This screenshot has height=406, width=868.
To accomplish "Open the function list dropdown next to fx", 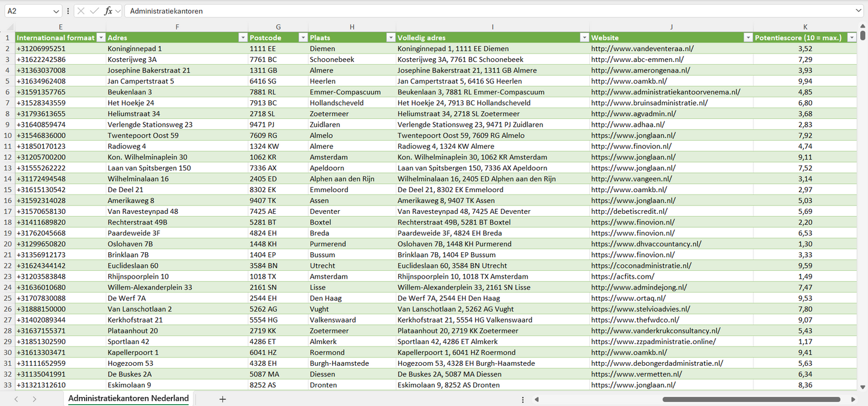I will 118,11.
